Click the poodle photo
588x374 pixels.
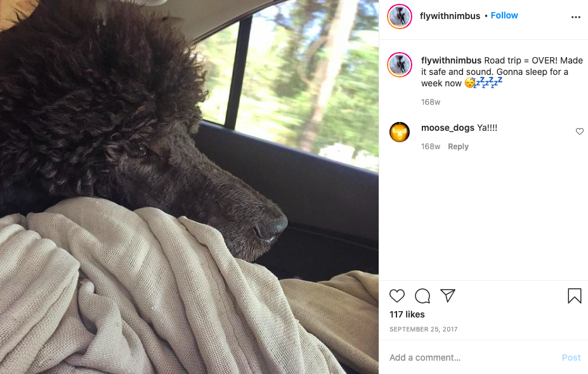click(189, 187)
